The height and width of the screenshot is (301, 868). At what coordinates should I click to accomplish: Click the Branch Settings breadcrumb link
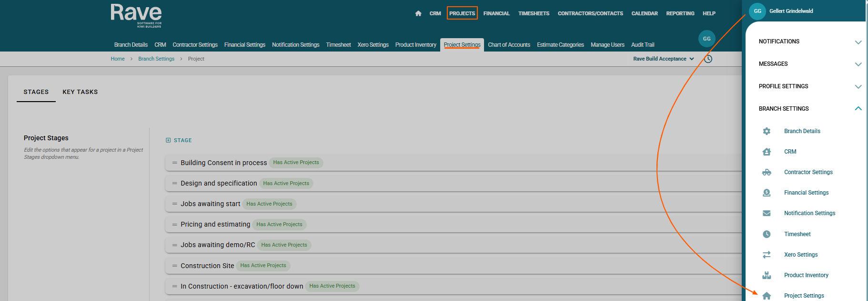coord(156,59)
